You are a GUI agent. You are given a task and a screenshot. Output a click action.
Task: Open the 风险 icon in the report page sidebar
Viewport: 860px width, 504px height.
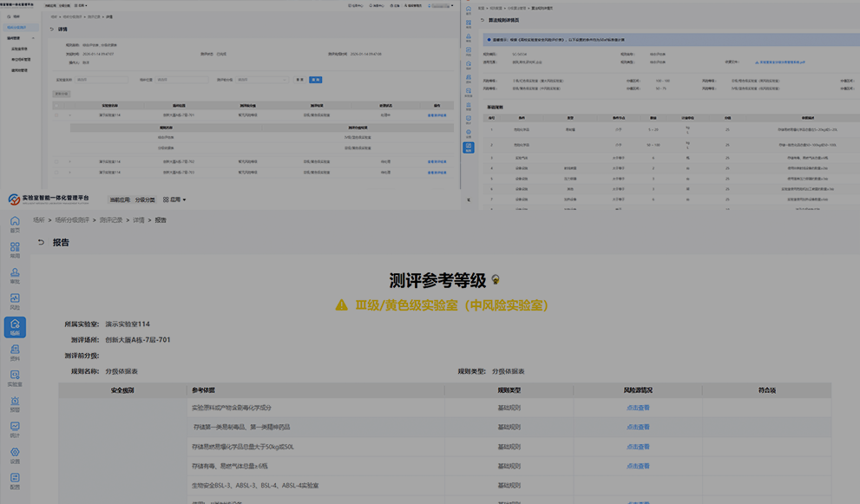[15, 301]
